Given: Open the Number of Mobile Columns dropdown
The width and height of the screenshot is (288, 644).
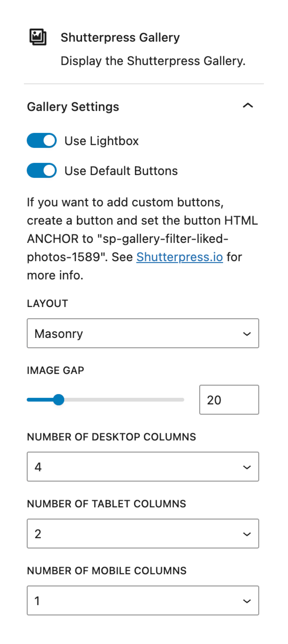Looking at the screenshot, I should [x=142, y=601].
